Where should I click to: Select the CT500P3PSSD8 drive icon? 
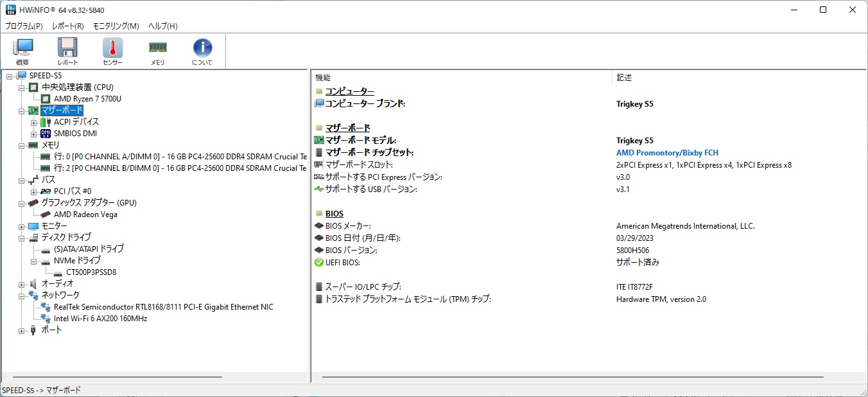[x=58, y=272]
